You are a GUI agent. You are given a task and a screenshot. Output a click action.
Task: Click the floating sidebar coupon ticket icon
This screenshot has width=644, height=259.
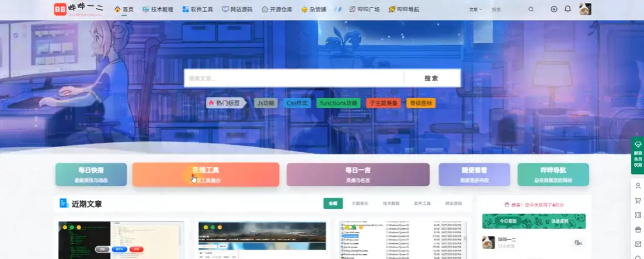coord(638,215)
